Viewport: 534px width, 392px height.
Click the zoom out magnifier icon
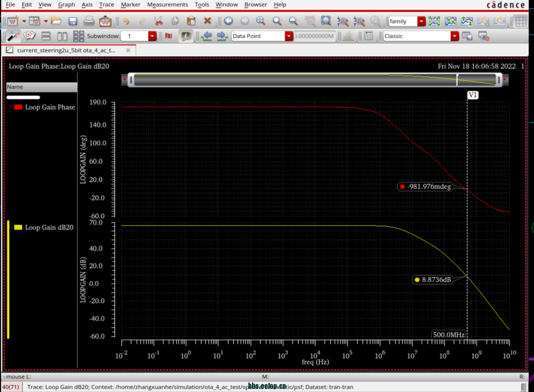[293, 21]
